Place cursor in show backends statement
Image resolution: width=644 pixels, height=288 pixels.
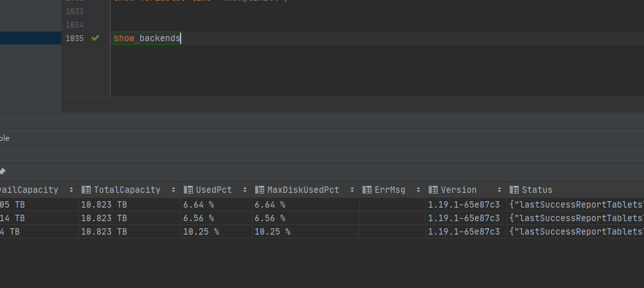click(x=148, y=39)
